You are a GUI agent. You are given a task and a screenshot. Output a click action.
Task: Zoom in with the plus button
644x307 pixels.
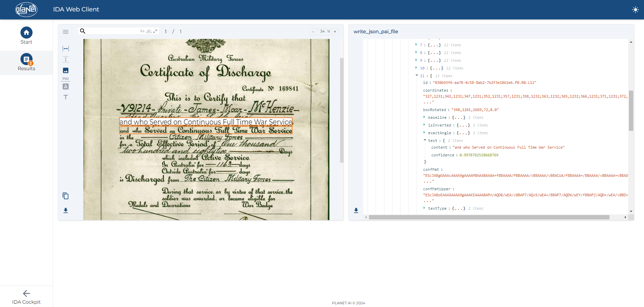click(335, 32)
